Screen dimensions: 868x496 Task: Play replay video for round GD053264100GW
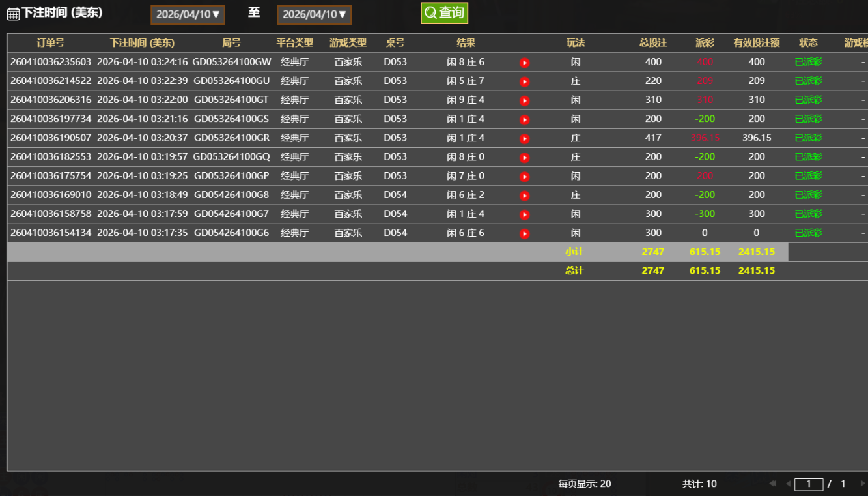coord(524,63)
